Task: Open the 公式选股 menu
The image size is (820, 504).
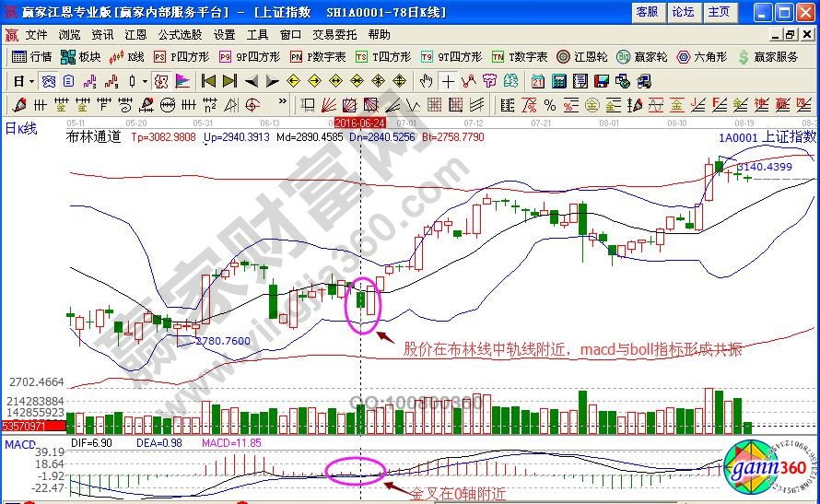Action: pos(180,34)
